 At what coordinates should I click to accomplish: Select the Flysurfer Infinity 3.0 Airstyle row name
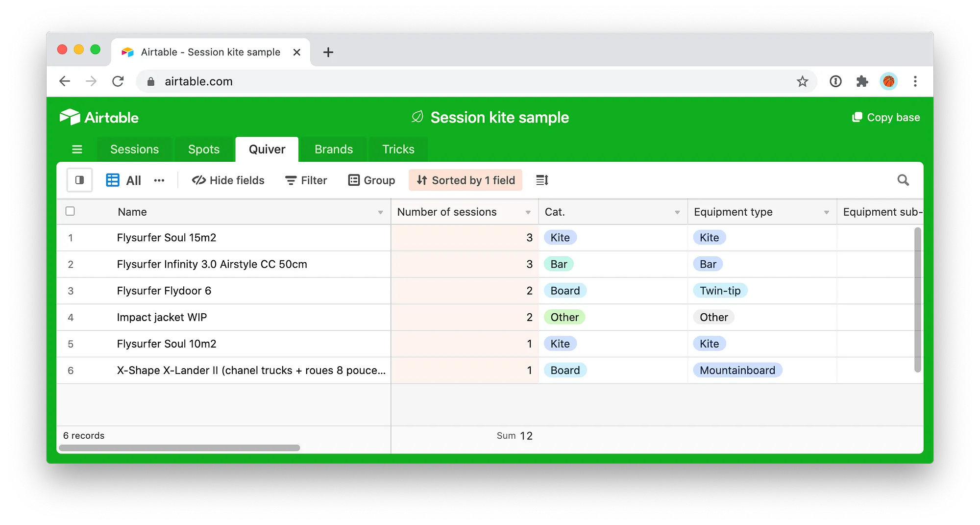tap(212, 264)
